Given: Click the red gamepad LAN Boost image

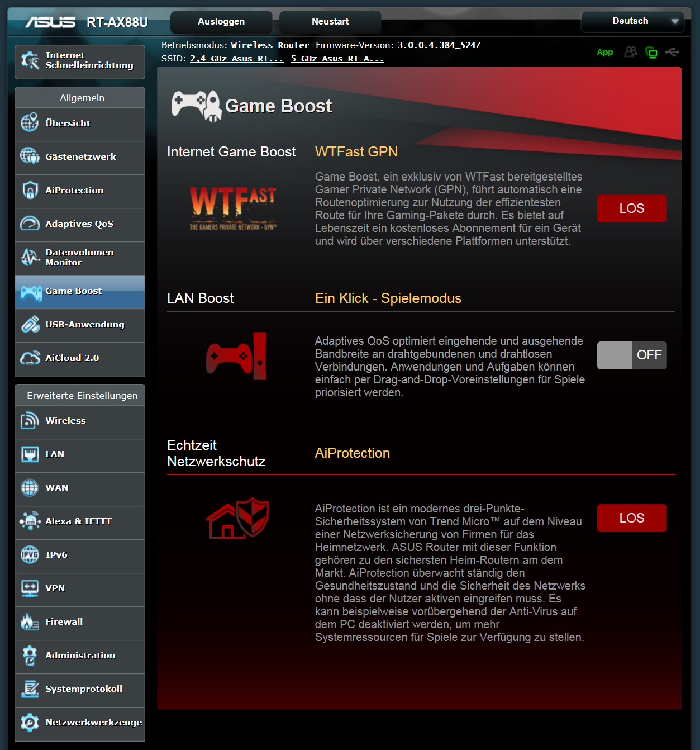Looking at the screenshot, I should click(x=236, y=356).
